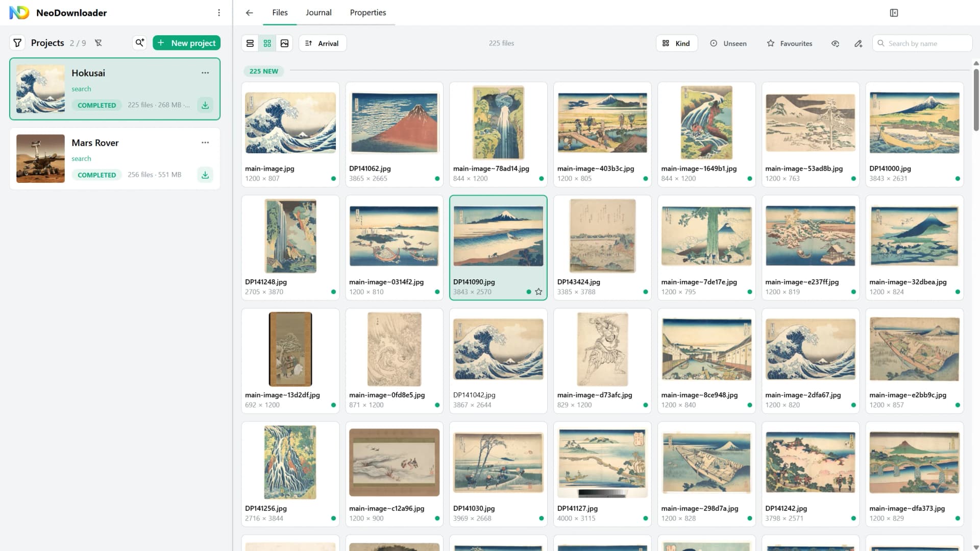Select DP141256.jpg waterfall thumbnail

tap(290, 463)
